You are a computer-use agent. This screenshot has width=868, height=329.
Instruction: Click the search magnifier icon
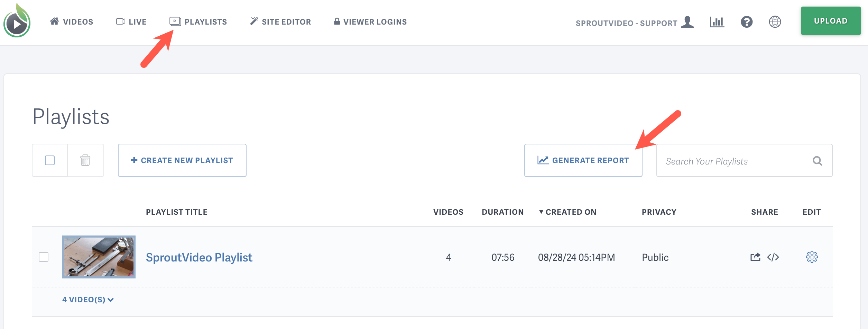click(817, 161)
